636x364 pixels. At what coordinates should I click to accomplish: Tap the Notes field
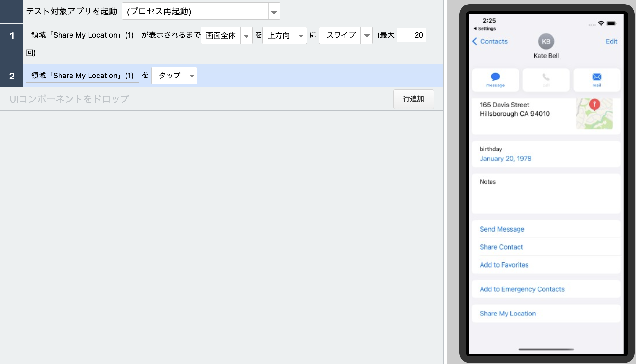pos(546,194)
